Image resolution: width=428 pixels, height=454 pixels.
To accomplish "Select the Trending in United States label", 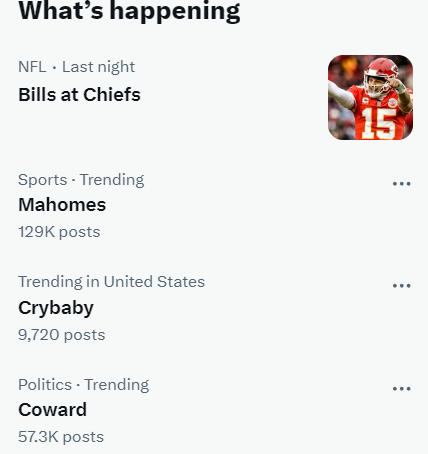I will [111, 282].
